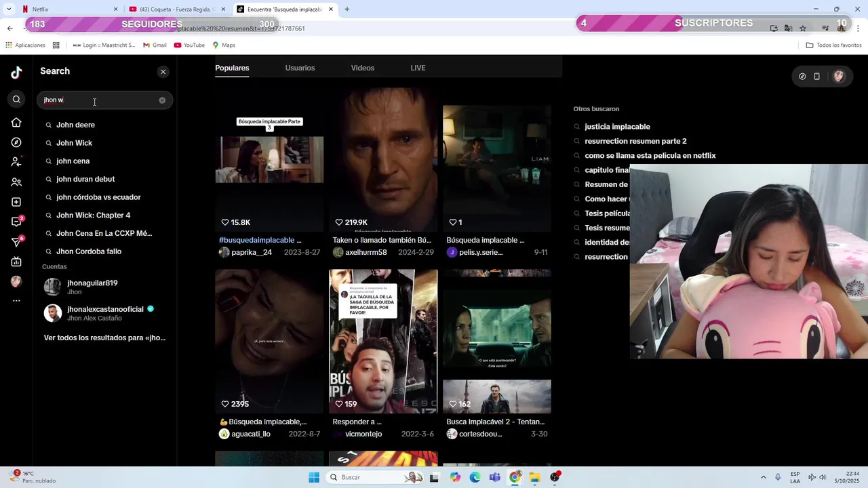Open the Todos los favoritos folder

(x=833, y=45)
